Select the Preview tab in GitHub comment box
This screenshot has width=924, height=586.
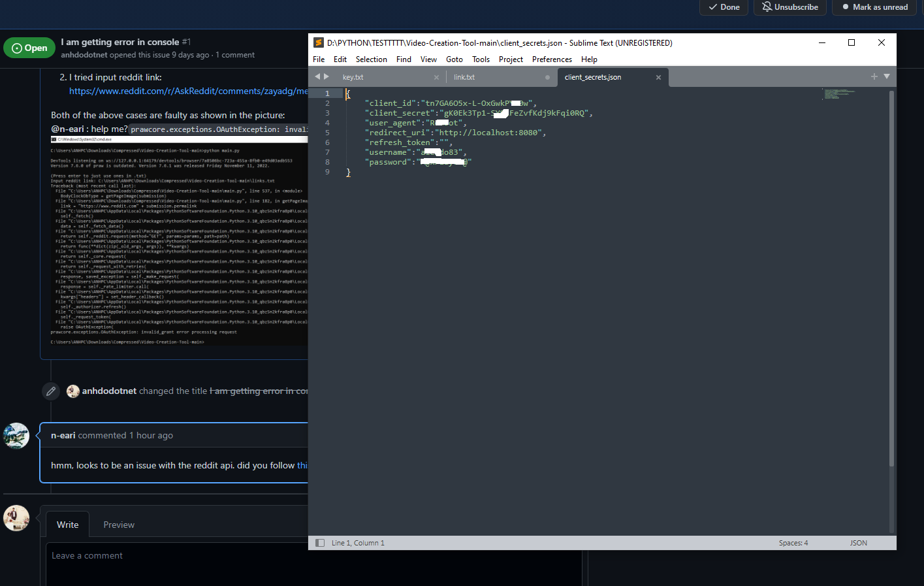click(119, 525)
